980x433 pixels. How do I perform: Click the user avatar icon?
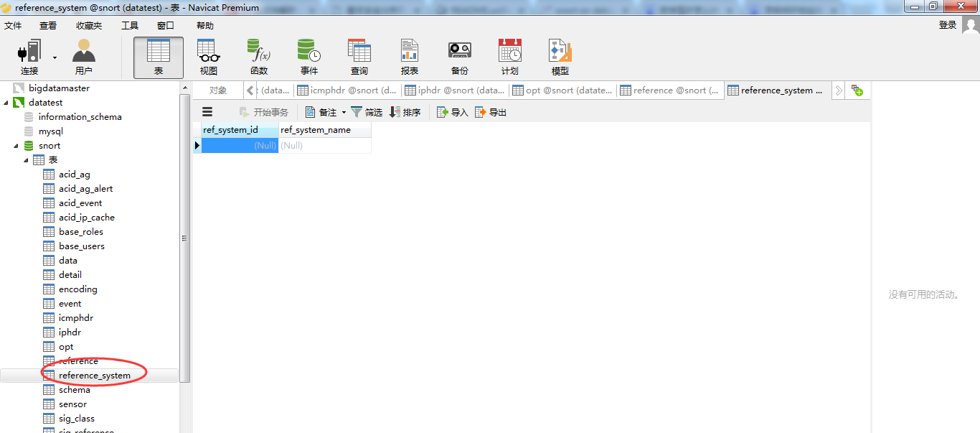[970, 25]
